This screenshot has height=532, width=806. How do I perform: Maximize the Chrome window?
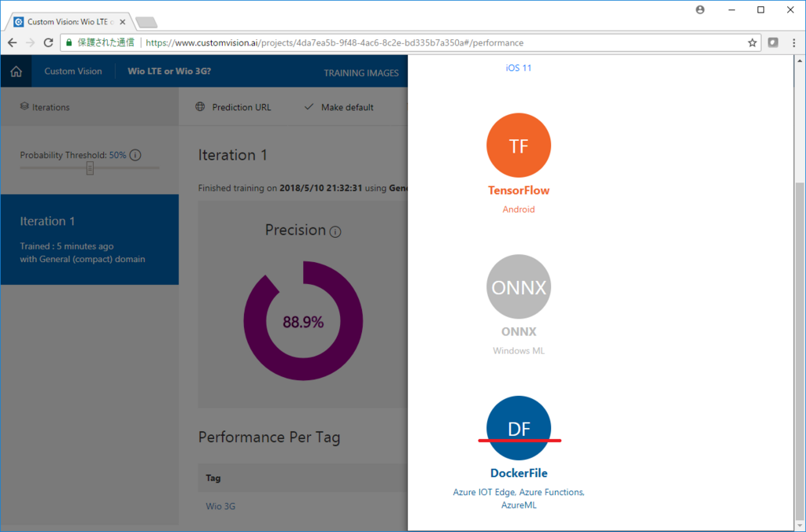click(x=761, y=9)
